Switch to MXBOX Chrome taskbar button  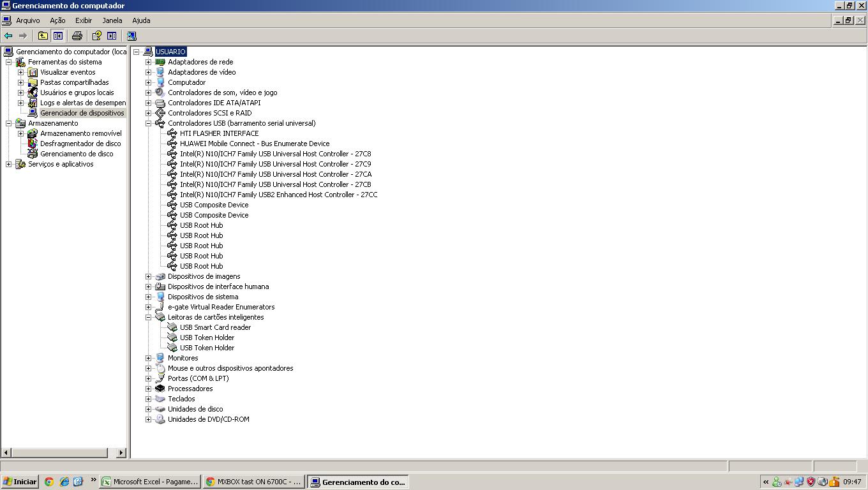pos(254,482)
